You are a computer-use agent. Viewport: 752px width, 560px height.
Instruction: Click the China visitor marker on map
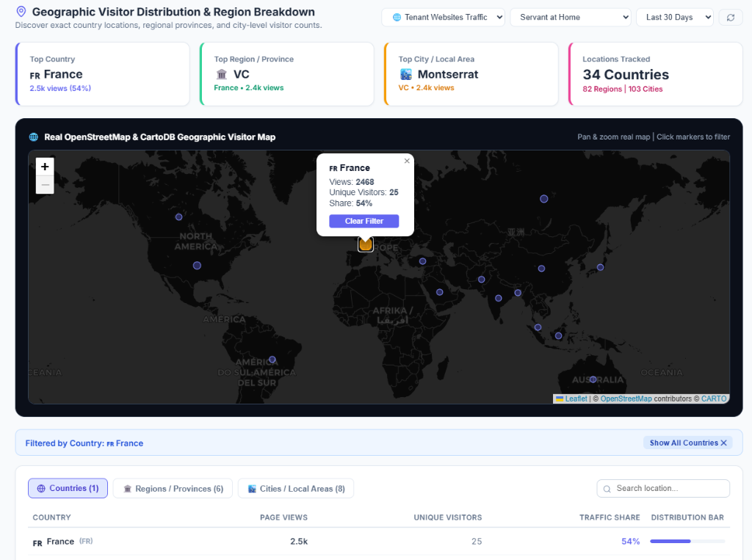[x=541, y=269]
